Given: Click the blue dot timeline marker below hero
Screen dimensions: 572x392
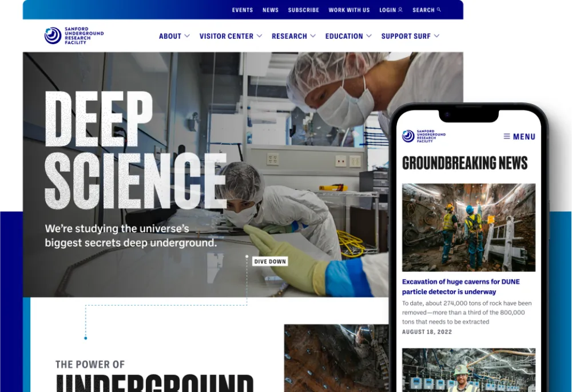Looking at the screenshot, I should (86, 338).
